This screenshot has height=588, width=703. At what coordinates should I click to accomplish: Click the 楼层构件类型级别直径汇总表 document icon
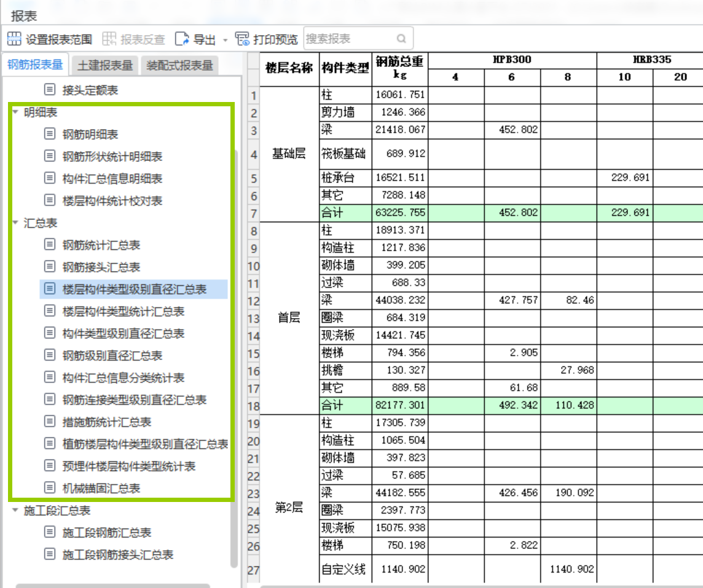click(x=50, y=289)
